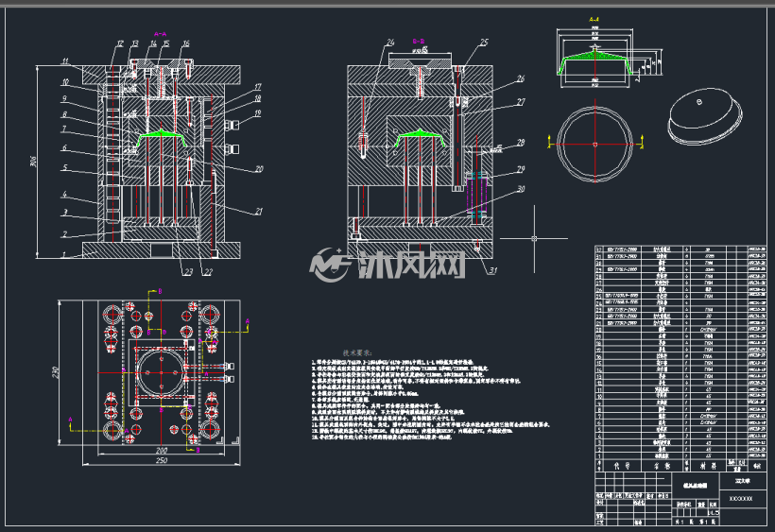
Task: Click balloon number 29 leader label
Action: pos(521,169)
